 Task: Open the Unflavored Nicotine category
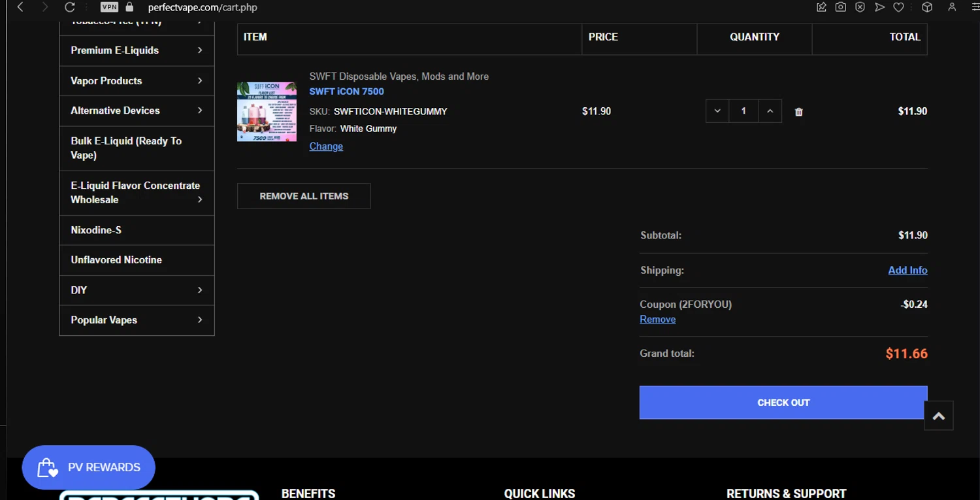tap(137, 259)
